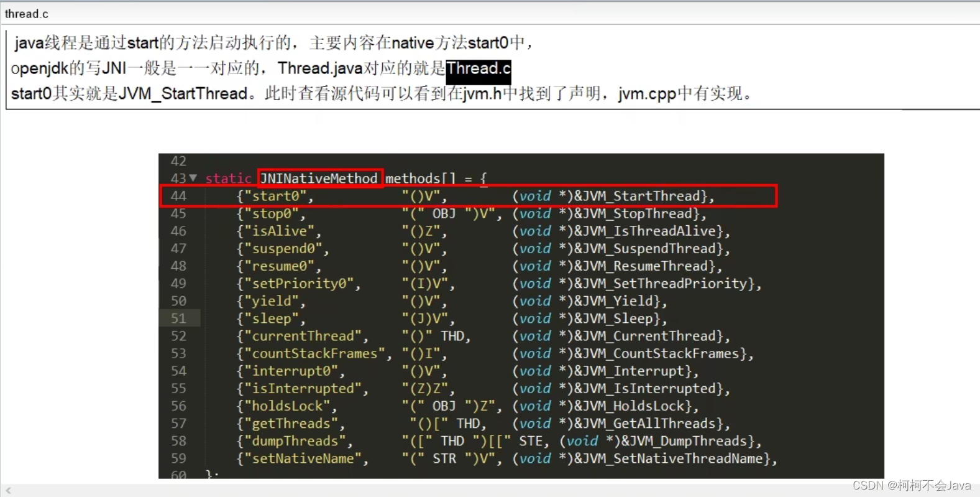Click the thread.c title label
Image resolution: width=980 pixels, height=497 pixels.
[27, 14]
